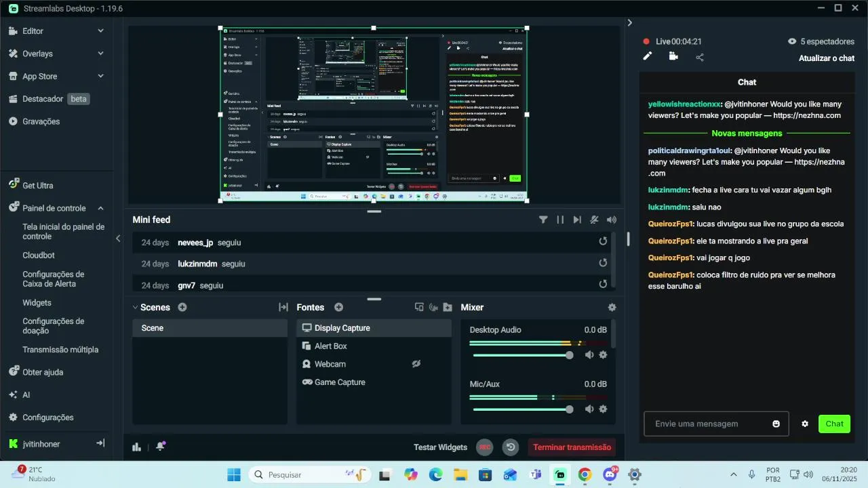Expand the Overlays dropdown arrow

[x=100, y=54]
